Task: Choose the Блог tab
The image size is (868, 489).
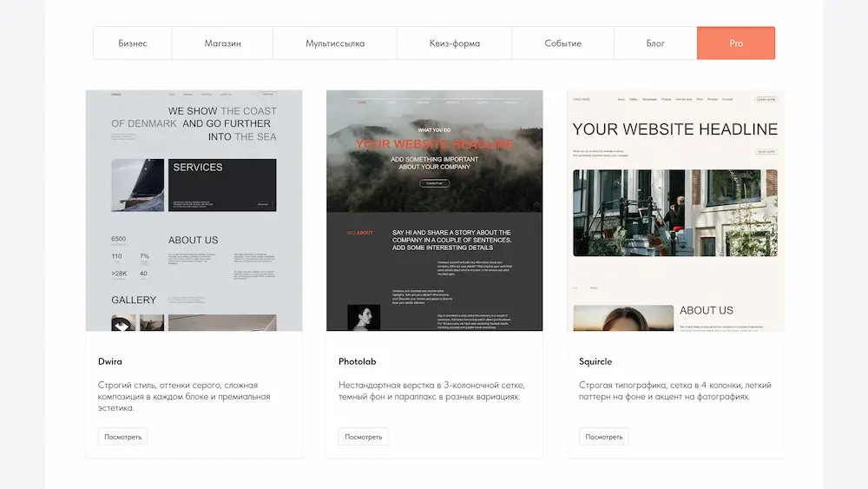Action: (655, 43)
